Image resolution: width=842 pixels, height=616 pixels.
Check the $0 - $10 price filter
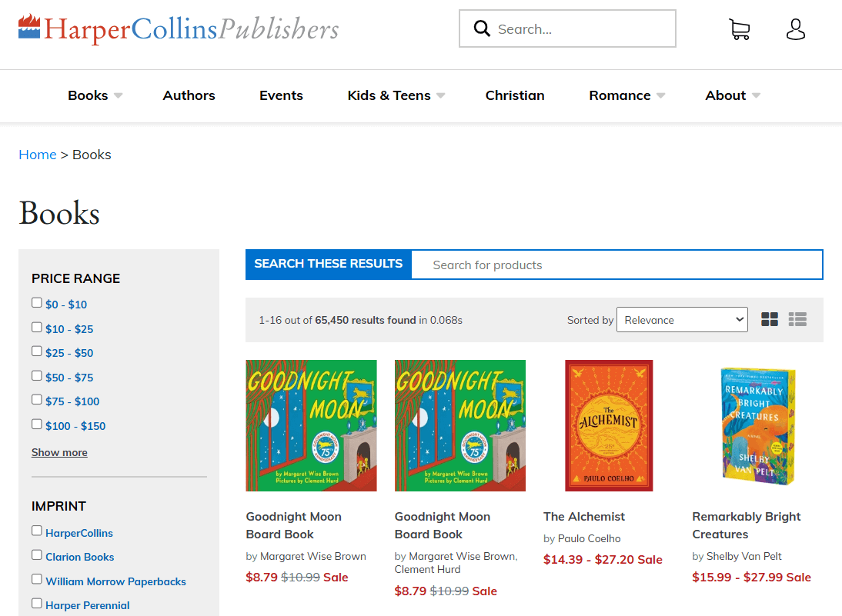(36, 302)
